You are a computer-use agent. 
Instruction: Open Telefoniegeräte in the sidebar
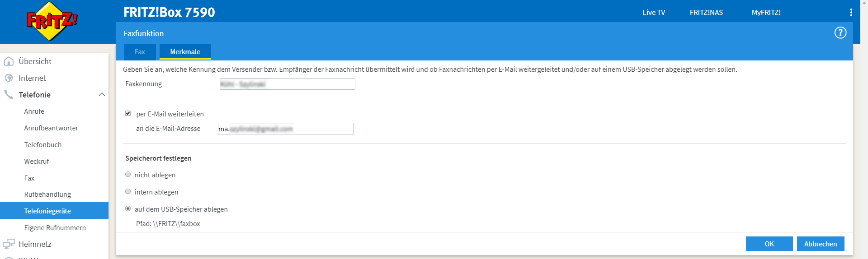tap(54, 211)
